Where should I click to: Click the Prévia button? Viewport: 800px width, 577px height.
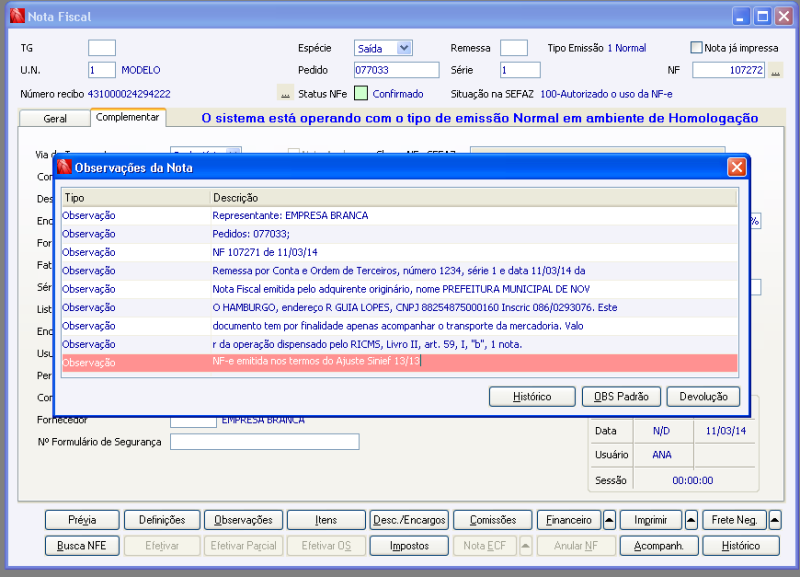[x=82, y=520]
